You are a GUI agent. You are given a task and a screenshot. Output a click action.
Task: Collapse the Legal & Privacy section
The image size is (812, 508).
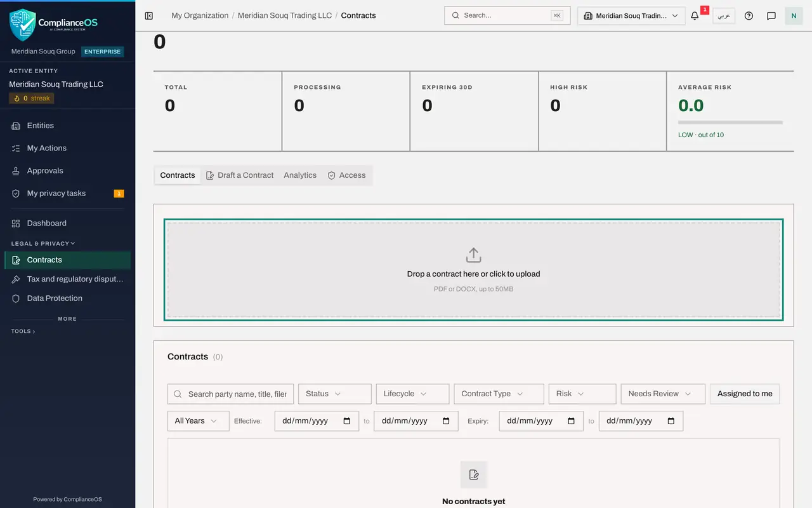pyautogui.click(x=43, y=243)
